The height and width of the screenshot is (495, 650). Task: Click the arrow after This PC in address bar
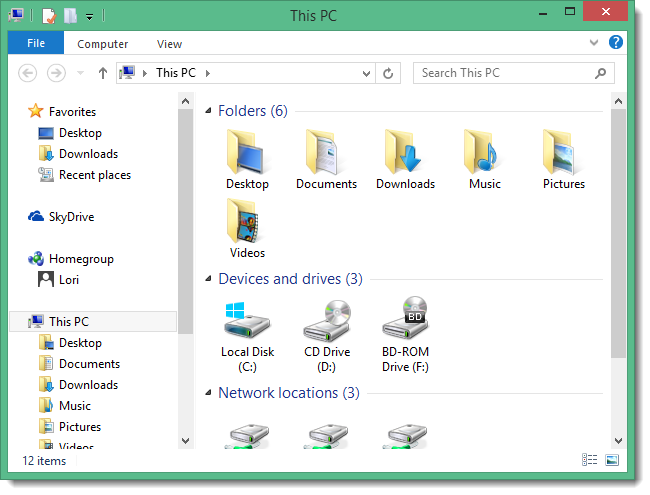[208, 73]
